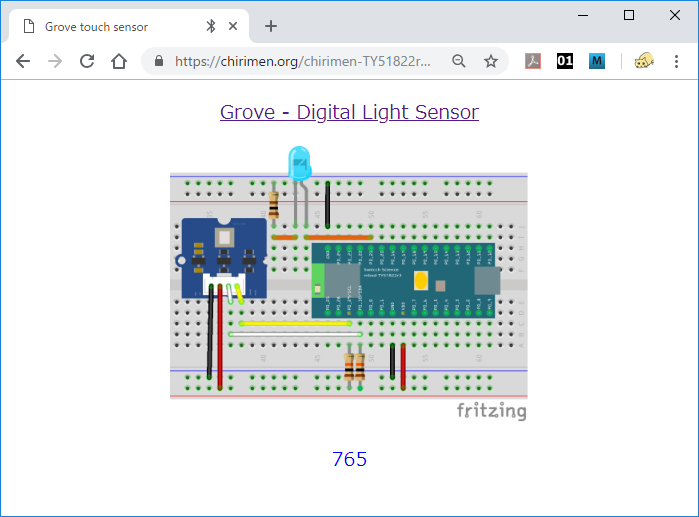This screenshot has width=699, height=517.
Task: Open Chrome's three-dot menu
Action: 676,61
